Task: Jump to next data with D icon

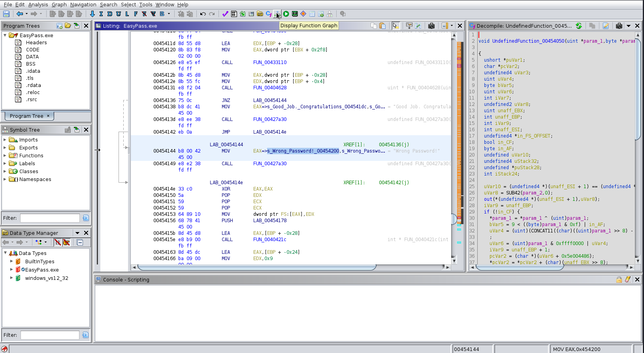Action: tap(110, 14)
